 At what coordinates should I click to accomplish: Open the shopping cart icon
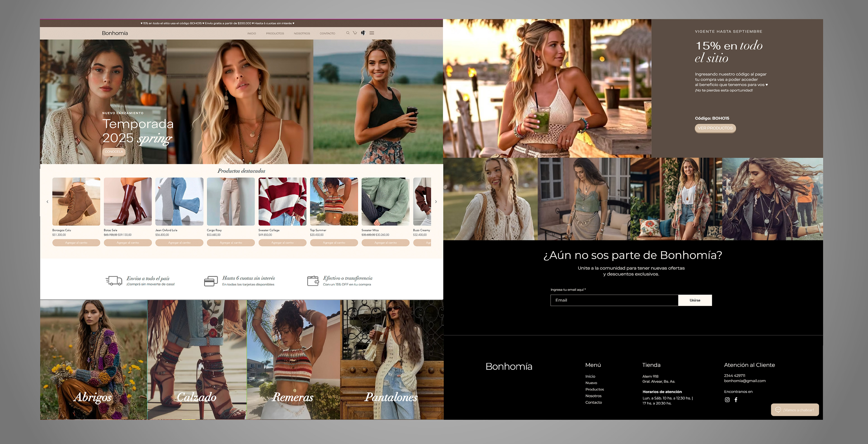[x=355, y=33]
